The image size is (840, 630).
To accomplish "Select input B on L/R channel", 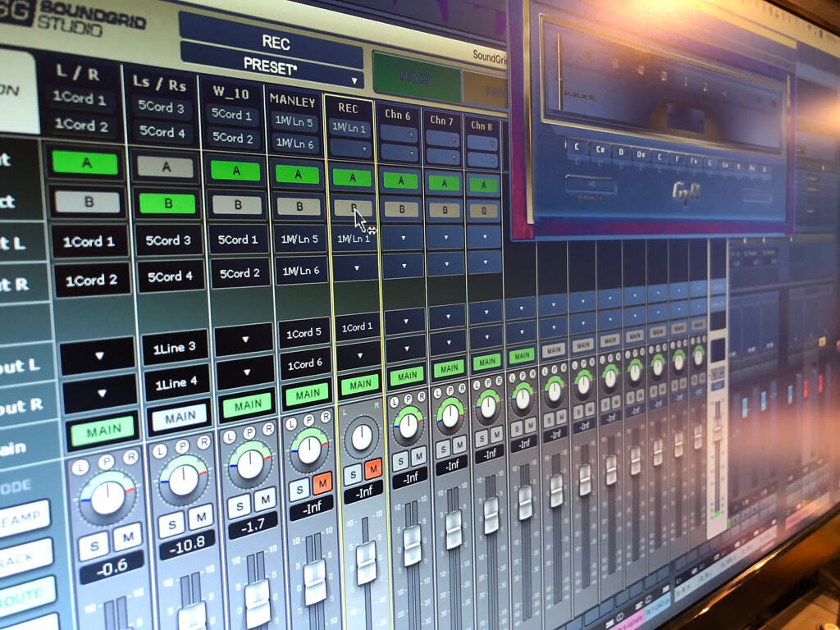I will click(89, 202).
